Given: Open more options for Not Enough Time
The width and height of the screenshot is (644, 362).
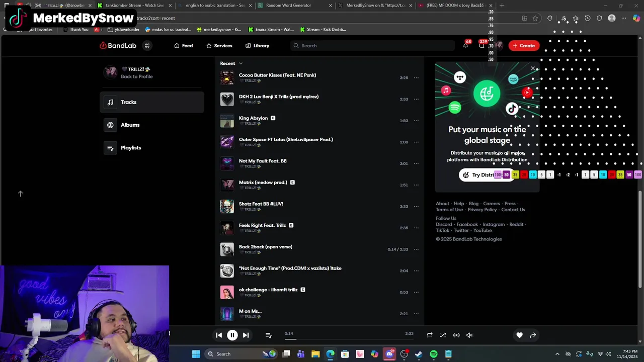Looking at the screenshot, I should coord(416,271).
